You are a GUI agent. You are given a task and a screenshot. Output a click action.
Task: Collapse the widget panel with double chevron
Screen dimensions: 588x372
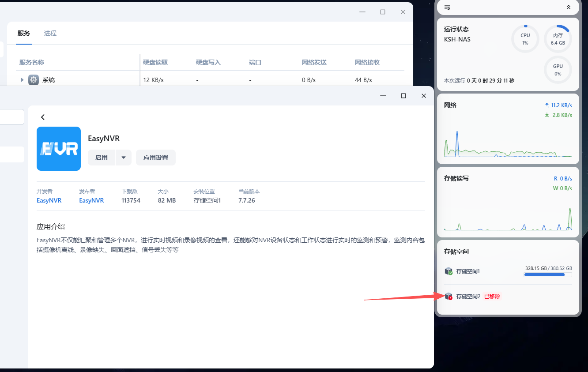[569, 8]
